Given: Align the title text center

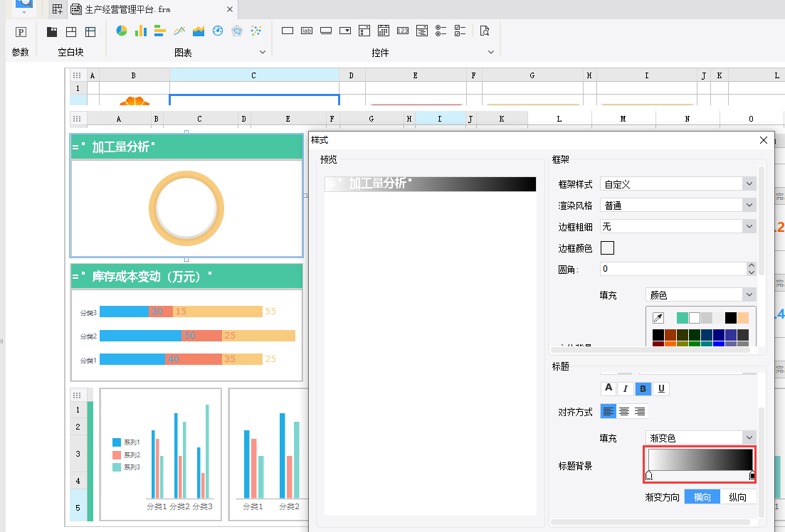Looking at the screenshot, I should point(624,411).
